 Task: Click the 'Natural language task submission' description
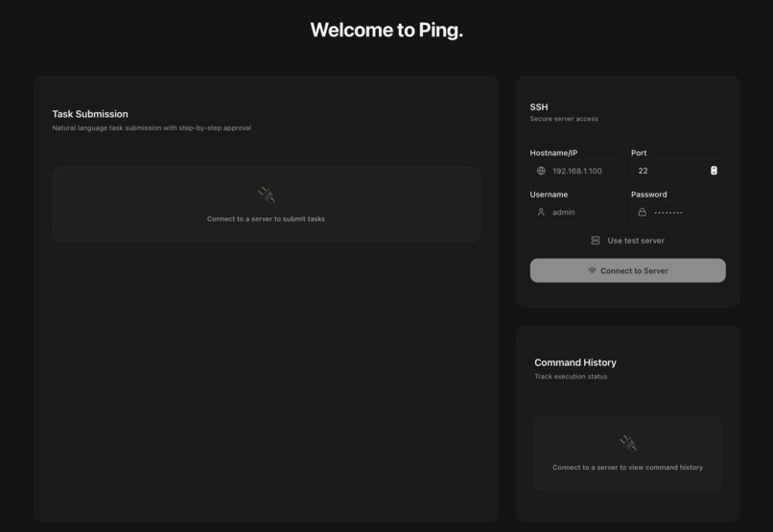point(152,128)
